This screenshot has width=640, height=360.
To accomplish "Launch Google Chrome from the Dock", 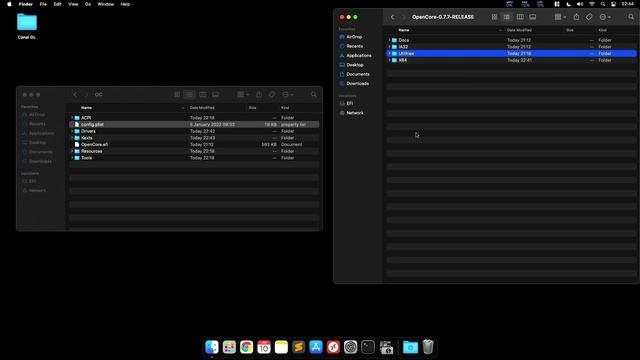I will [247, 347].
